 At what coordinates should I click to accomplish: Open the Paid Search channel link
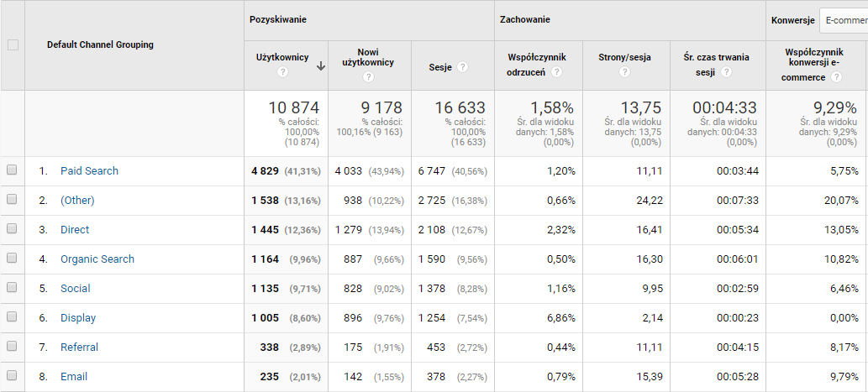[x=89, y=170]
